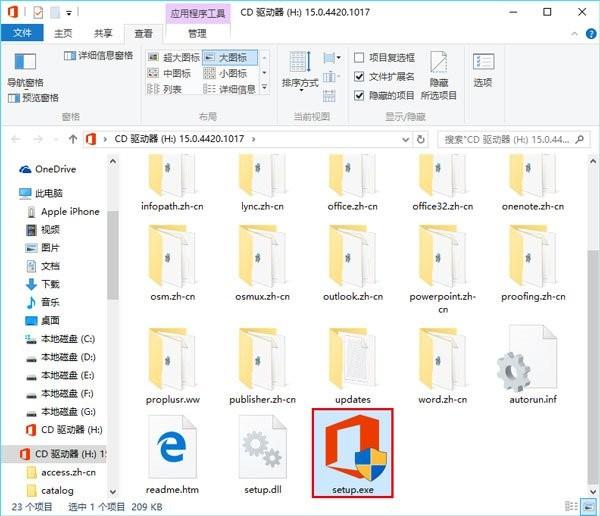Screen dimensions: 600x516
Task: Collapse the ribbon with the chevron
Action: [x=574, y=34]
